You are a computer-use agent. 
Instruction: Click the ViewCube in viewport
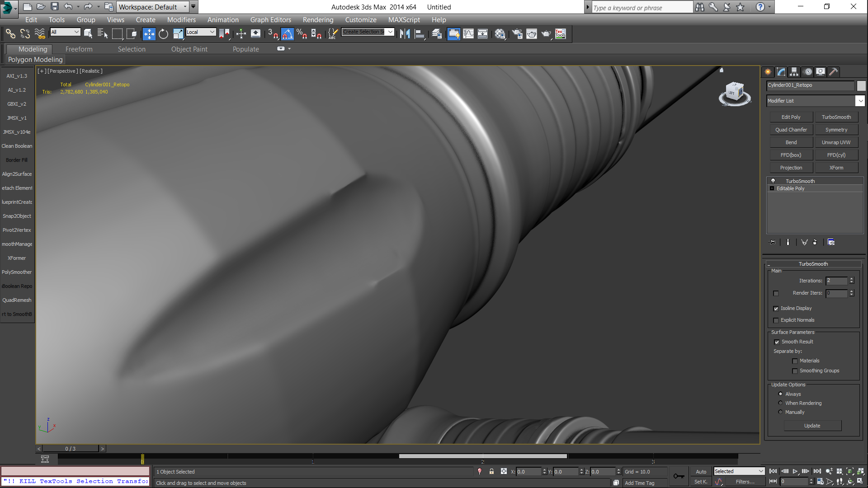[735, 93]
